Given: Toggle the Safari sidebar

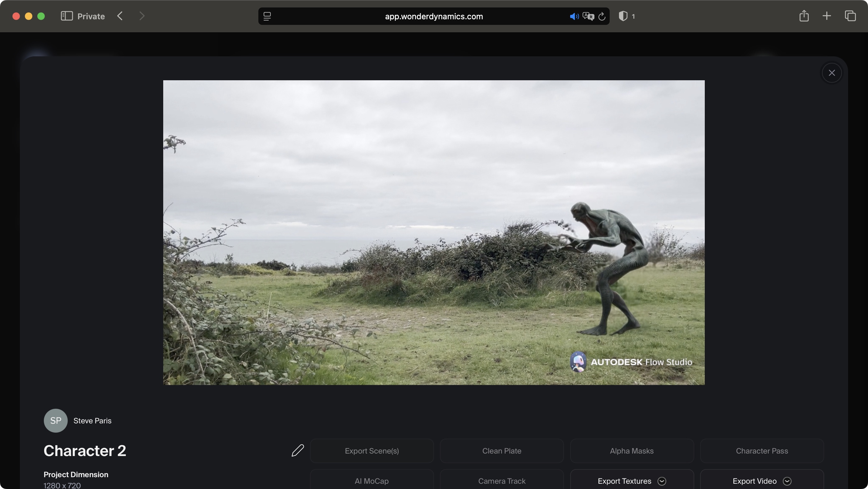Looking at the screenshot, I should 67,16.
